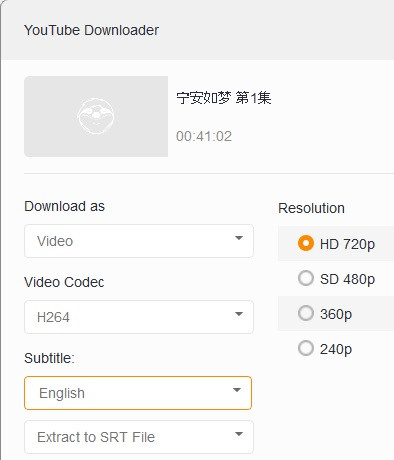Open the H264 video codec dropdown
This screenshot has width=394, height=460.
(139, 317)
